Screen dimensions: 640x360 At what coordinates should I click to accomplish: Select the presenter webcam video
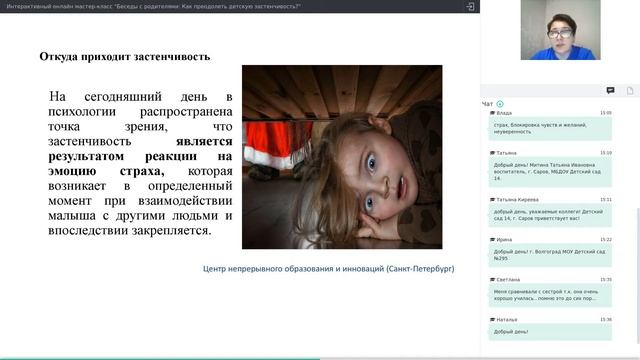[560, 30]
